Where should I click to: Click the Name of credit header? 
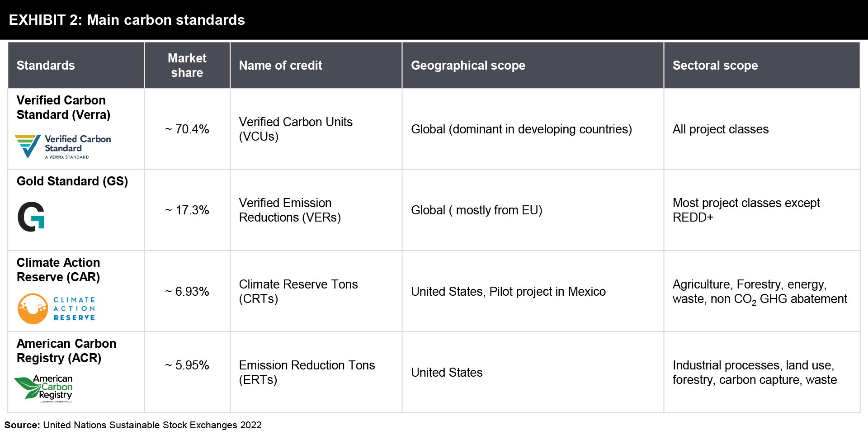point(280,66)
